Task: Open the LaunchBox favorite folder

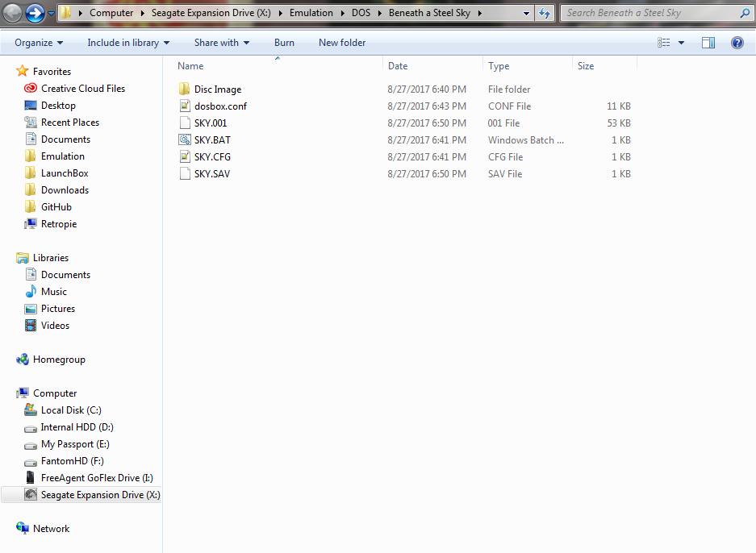Action: 65,173
